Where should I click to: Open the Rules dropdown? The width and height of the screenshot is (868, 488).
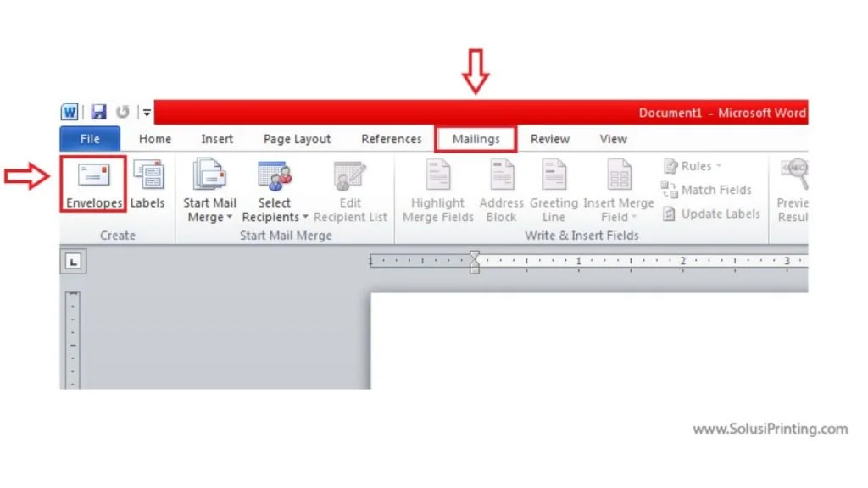click(x=693, y=166)
